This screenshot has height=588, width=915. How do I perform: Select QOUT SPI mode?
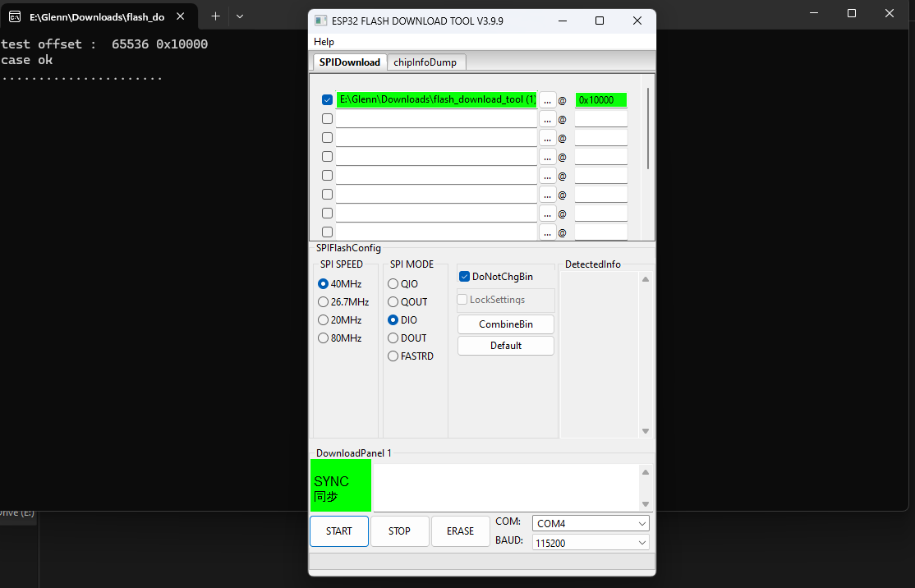[407, 302]
